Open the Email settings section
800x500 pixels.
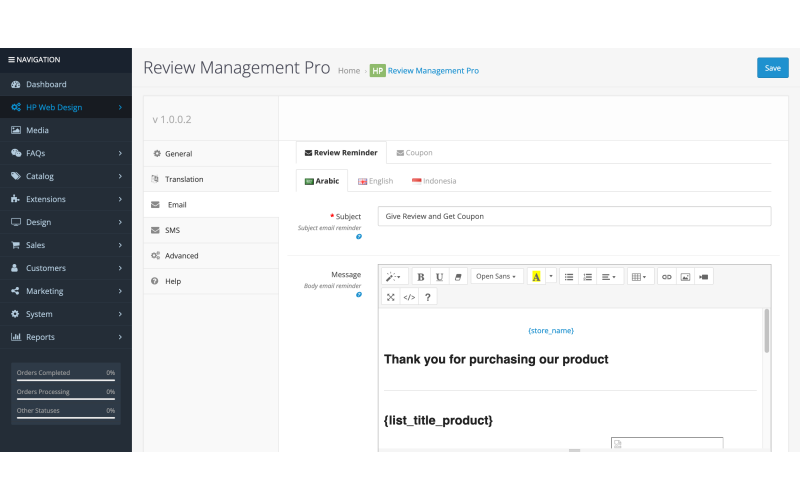(211, 205)
